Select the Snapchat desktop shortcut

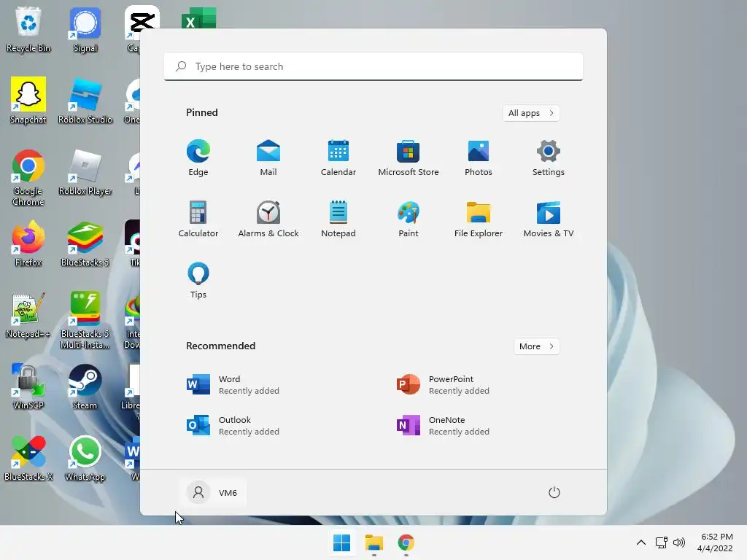pyautogui.click(x=28, y=101)
